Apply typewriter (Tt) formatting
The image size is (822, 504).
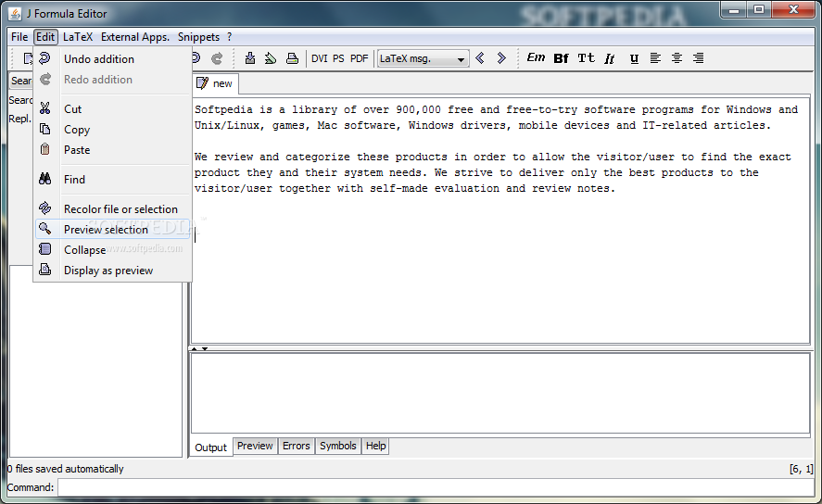click(x=586, y=57)
